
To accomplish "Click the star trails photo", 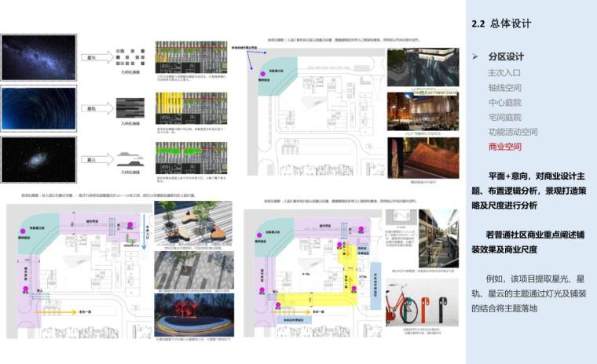I will 38,107.
